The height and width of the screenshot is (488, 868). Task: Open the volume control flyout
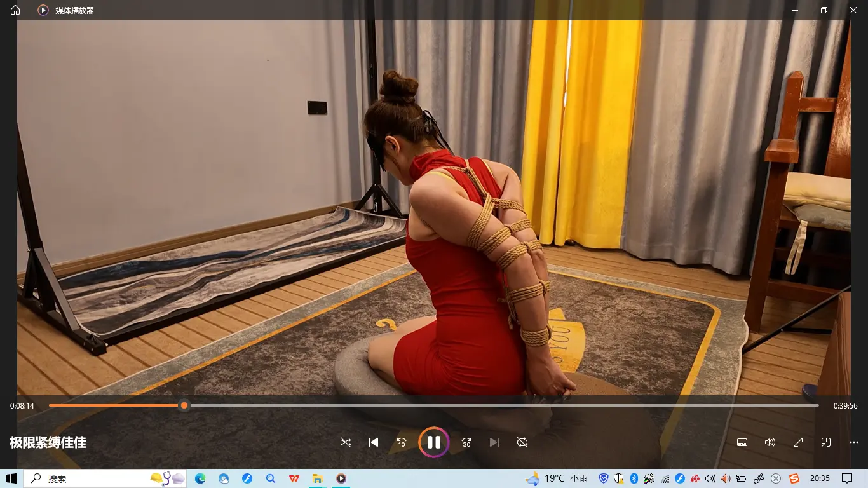point(770,442)
